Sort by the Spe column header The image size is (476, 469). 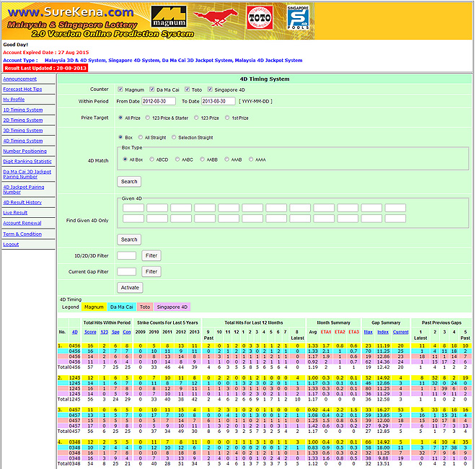tap(115, 333)
